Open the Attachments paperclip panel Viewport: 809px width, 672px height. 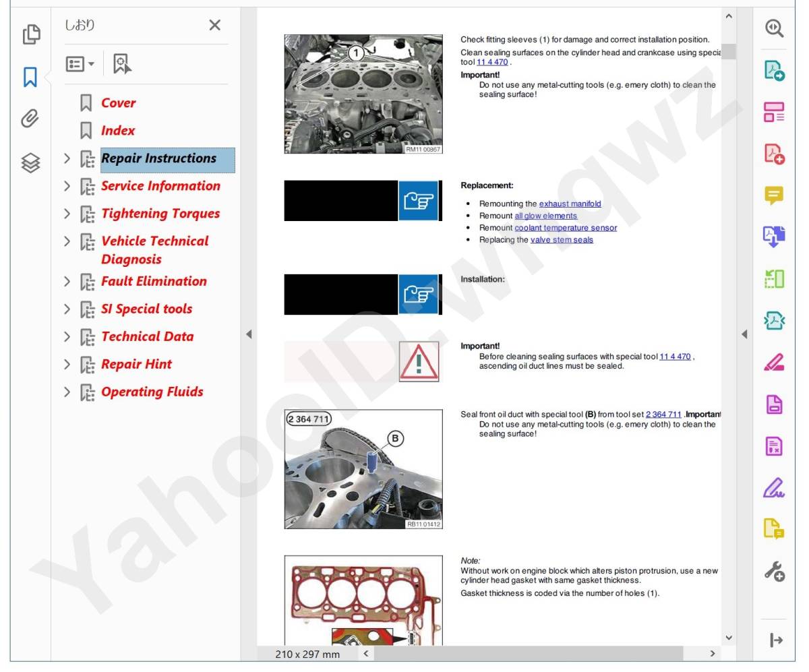coord(30,119)
